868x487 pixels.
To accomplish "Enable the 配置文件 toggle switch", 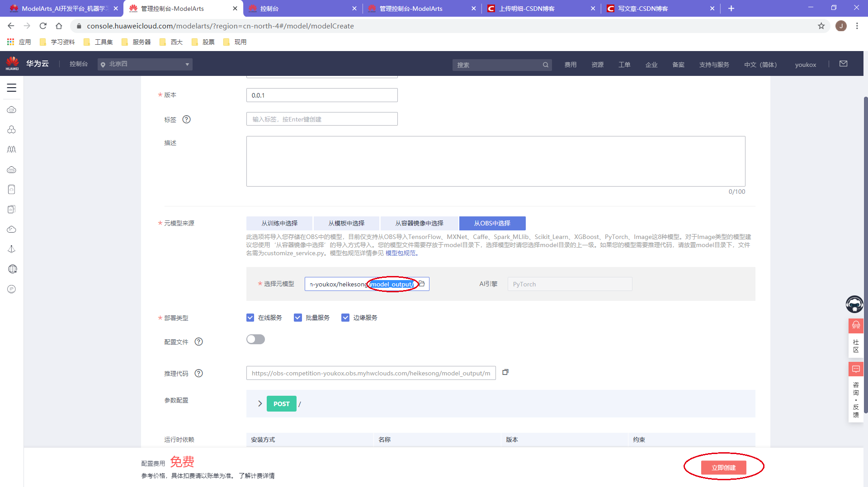I will (255, 339).
